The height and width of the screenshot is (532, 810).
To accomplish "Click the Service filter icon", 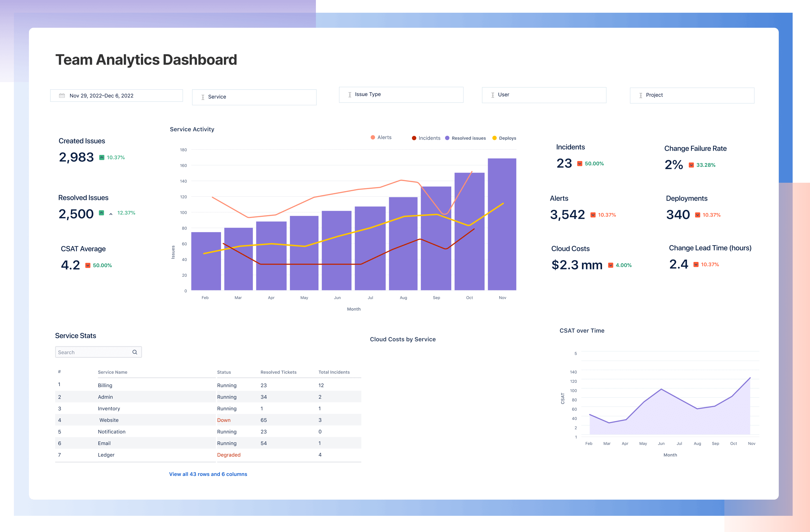I will pyautogui.click(x=202, y=96).
